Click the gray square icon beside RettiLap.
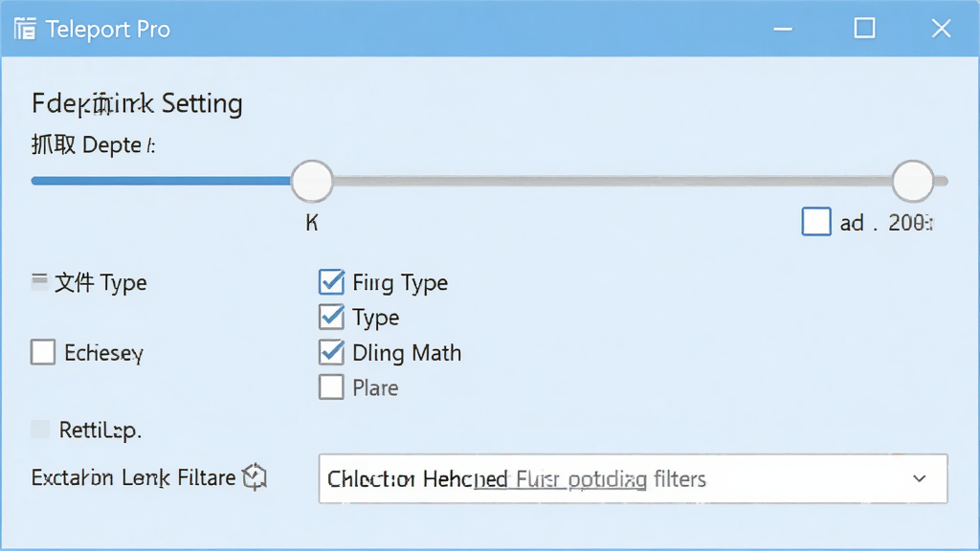Screen dimensions: 980x551 40,430
